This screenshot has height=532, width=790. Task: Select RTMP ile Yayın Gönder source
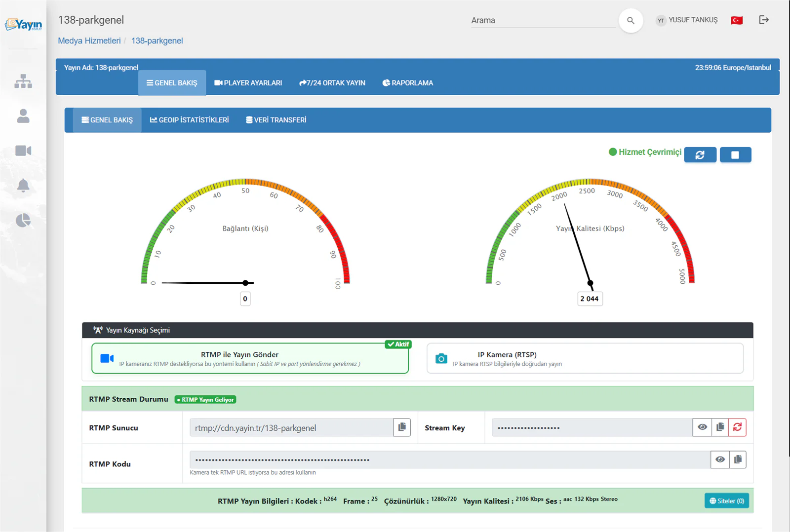pyautogui.click(x=250, y=358)
